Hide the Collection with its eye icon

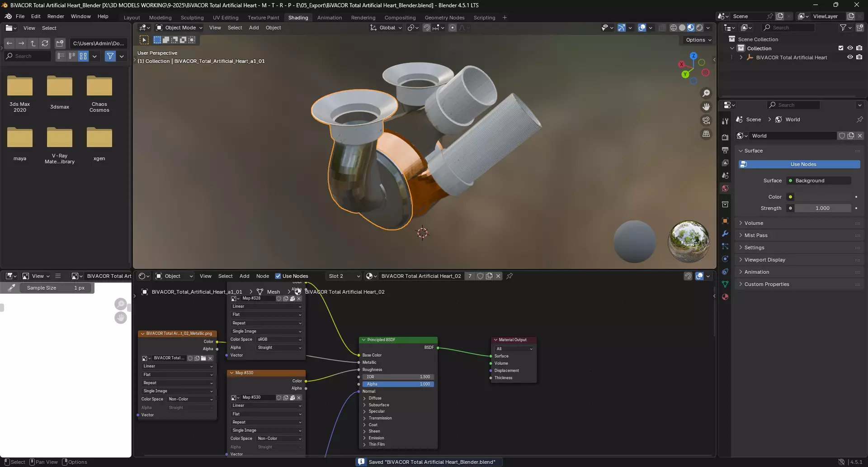(850, 48)
